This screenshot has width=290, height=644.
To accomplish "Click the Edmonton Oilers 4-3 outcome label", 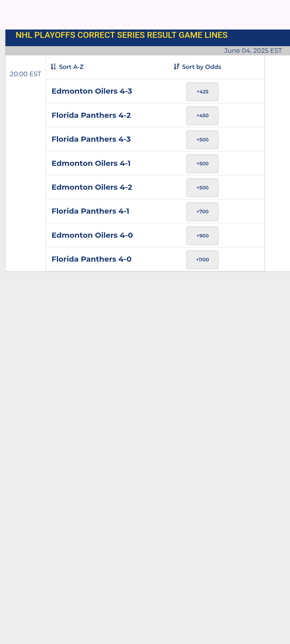I will click(92, 91).
